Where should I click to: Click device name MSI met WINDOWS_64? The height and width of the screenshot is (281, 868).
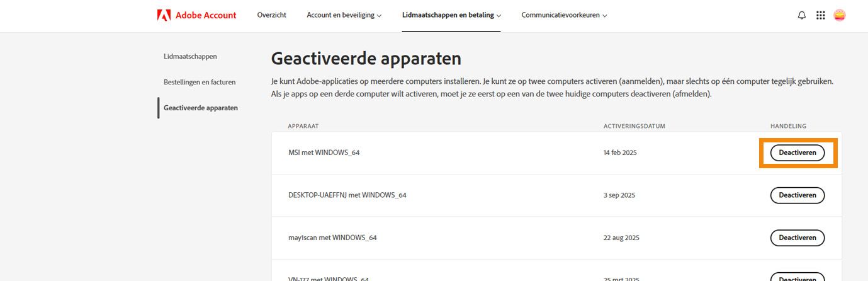click(324, 152)
